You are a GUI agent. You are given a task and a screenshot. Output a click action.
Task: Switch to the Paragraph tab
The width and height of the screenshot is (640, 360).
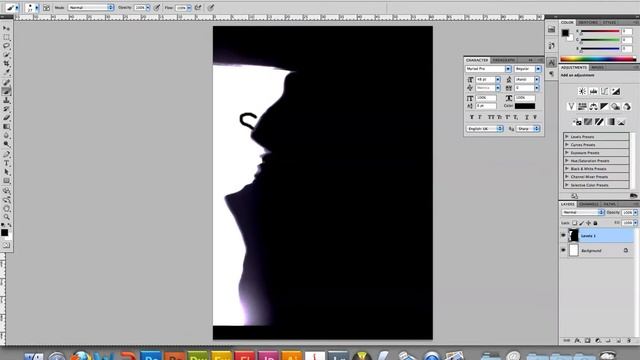[x=504, y=60]
